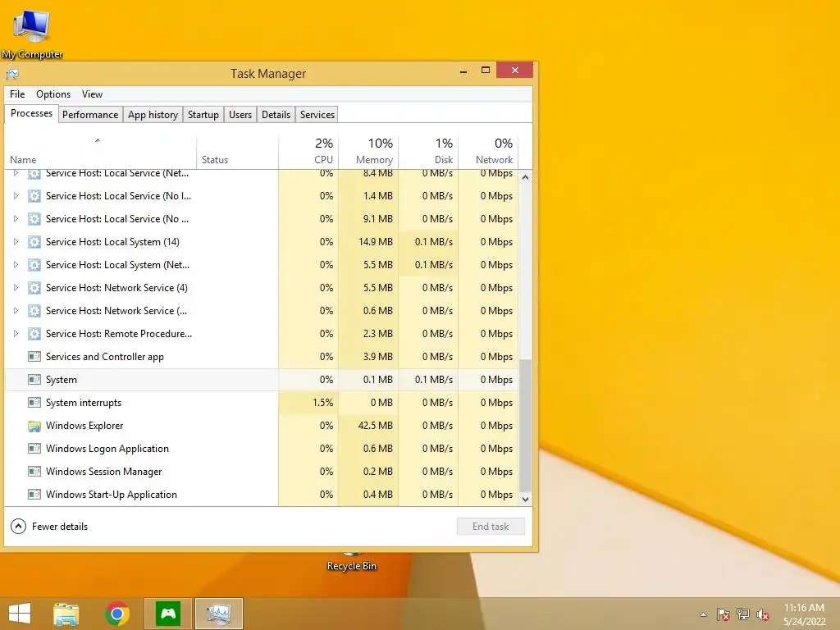Click the 42.5 MB memory value
This screenshot has width=840, height=630.
pyautogui.click(x=375, y=426)
